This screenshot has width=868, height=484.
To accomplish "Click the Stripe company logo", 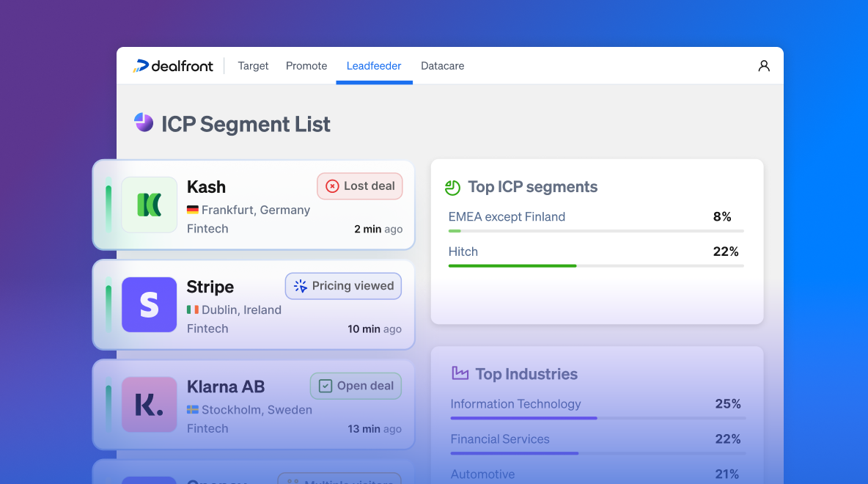I will point(149,304).
